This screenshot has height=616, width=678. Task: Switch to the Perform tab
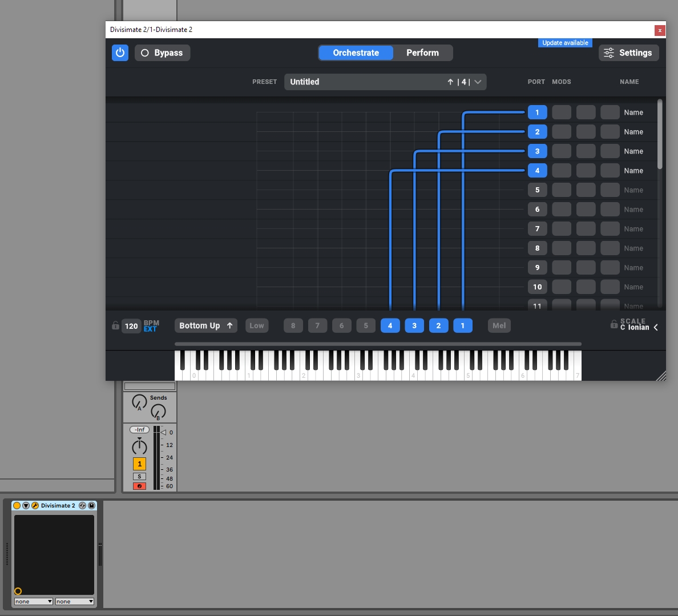(422, 53)
